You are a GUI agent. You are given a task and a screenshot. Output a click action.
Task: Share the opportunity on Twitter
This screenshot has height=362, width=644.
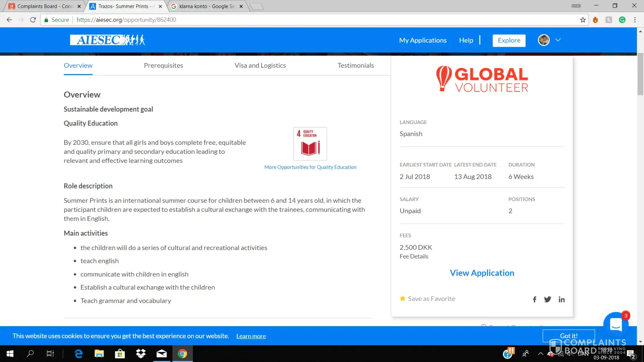[x=547, y=299]
